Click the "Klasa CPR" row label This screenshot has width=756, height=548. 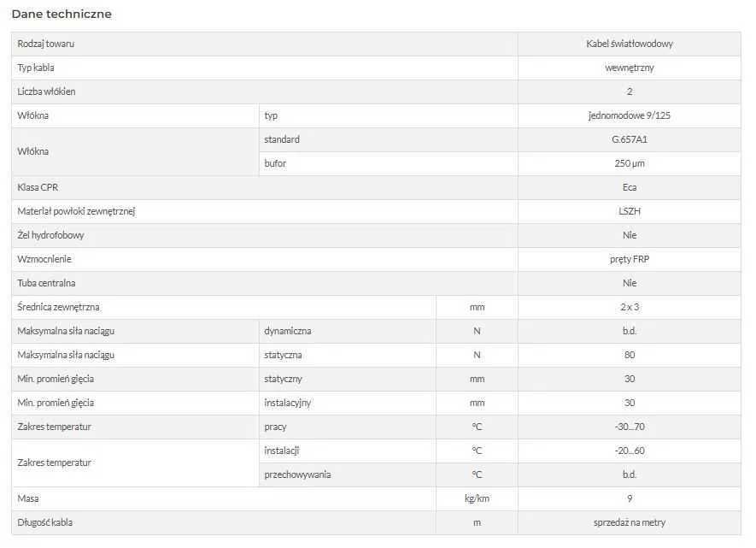coord(38,187)
